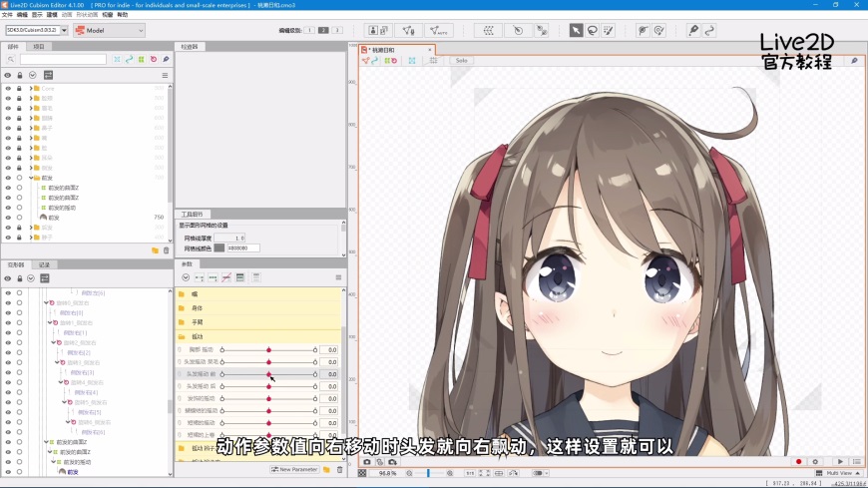The width and height of the screenshot is (868, 488).
Task: Select the brush selection tool next to lasso
Action: click(609, 31)
